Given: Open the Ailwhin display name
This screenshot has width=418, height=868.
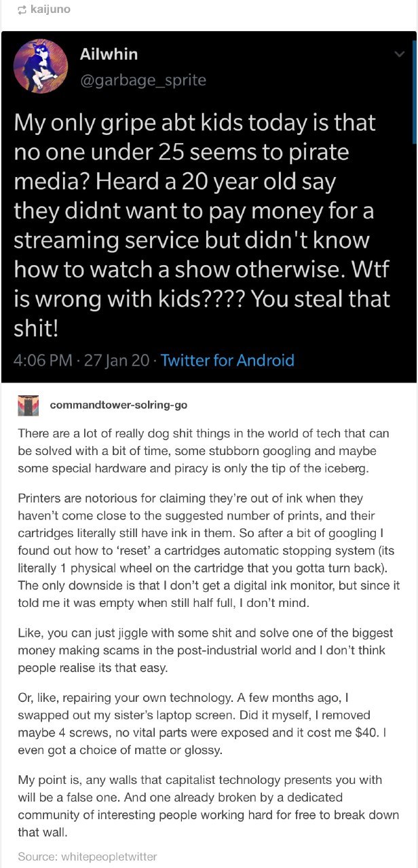Looking at the screenshot, I should (x=109, y=54).
